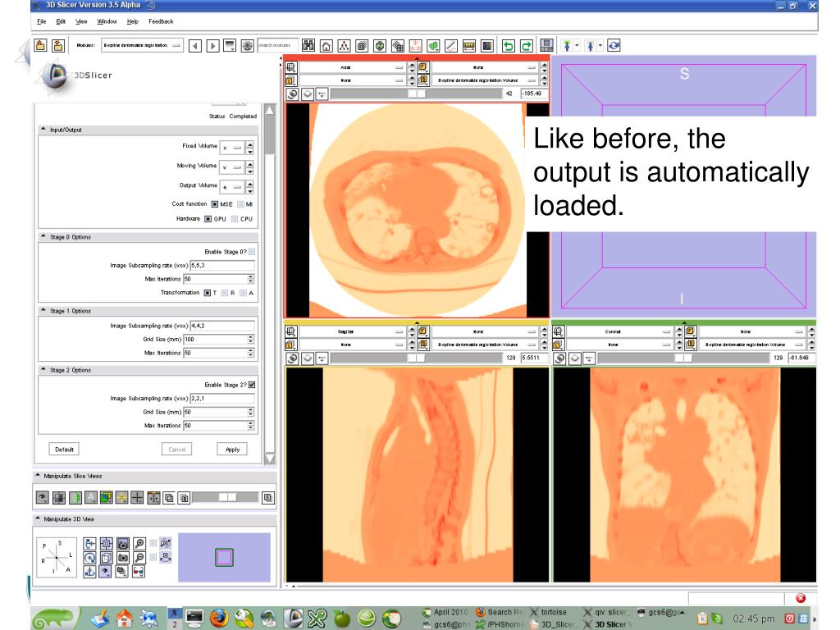Click the green Redo arrow
840x630 pixels.
(526, 46)
